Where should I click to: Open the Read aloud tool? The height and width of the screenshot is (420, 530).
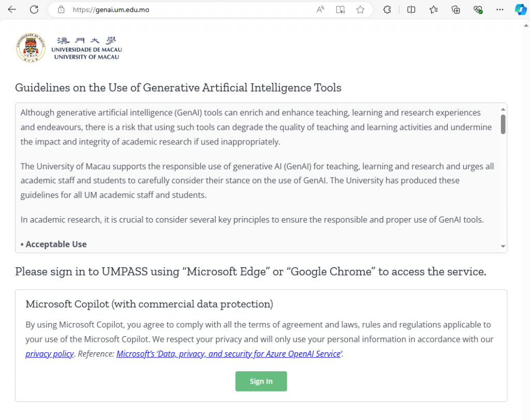[320, 9]
